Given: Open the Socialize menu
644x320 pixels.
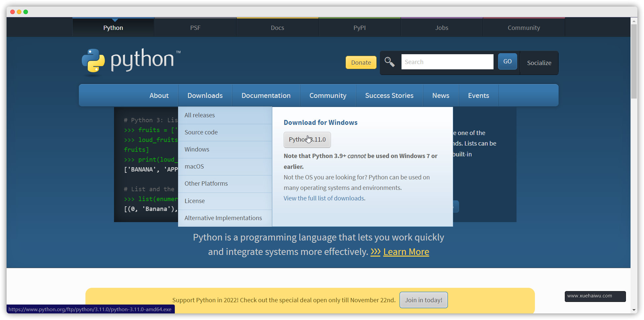Looking at the screenshot, I should 539,63.
